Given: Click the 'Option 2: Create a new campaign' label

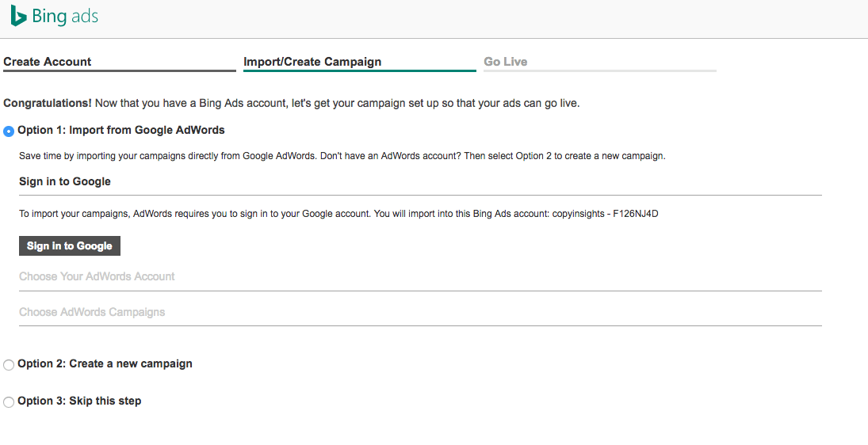Looking at the screenshot, I should tap(105, 363).
